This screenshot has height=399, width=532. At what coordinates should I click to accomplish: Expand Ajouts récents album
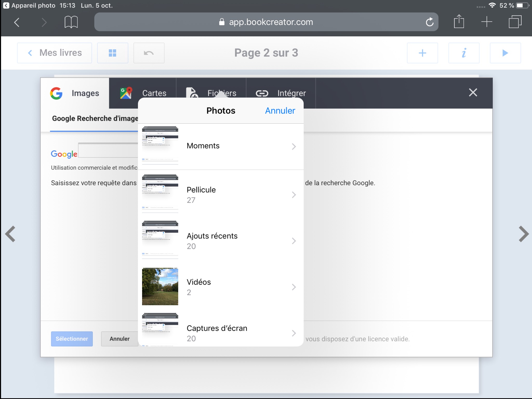[221, 241]
